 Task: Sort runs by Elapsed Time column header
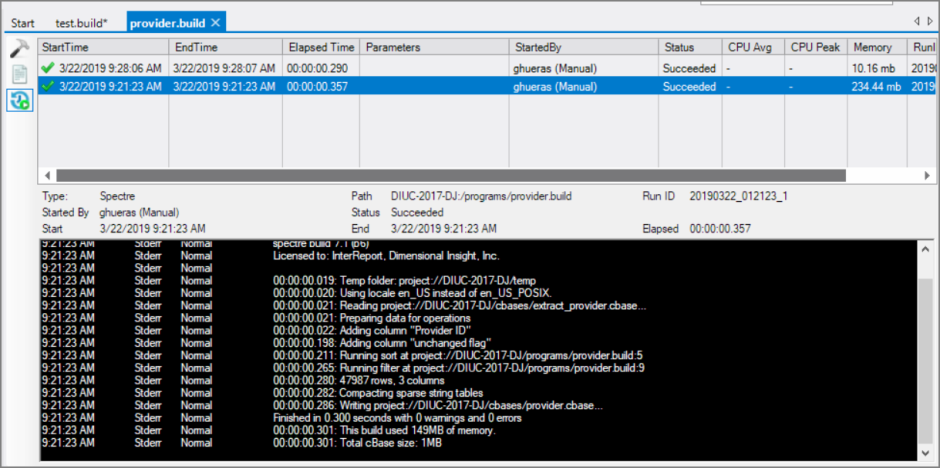[x=320, y=47]
